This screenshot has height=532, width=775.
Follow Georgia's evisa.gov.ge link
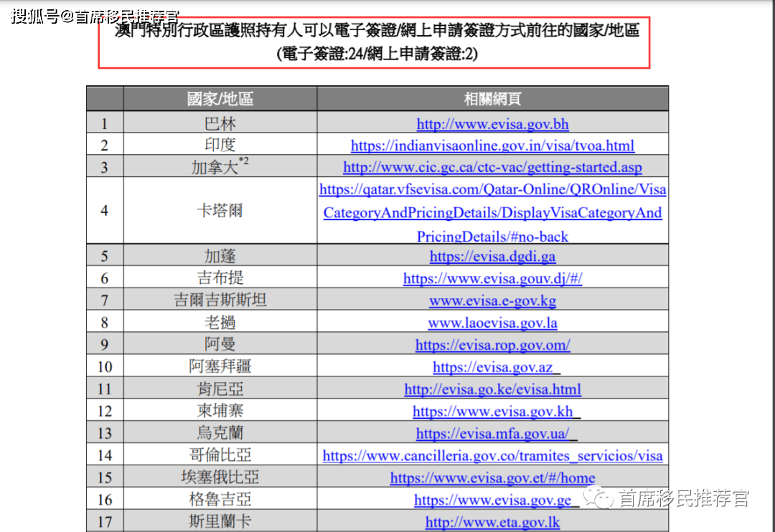point(492,500)
